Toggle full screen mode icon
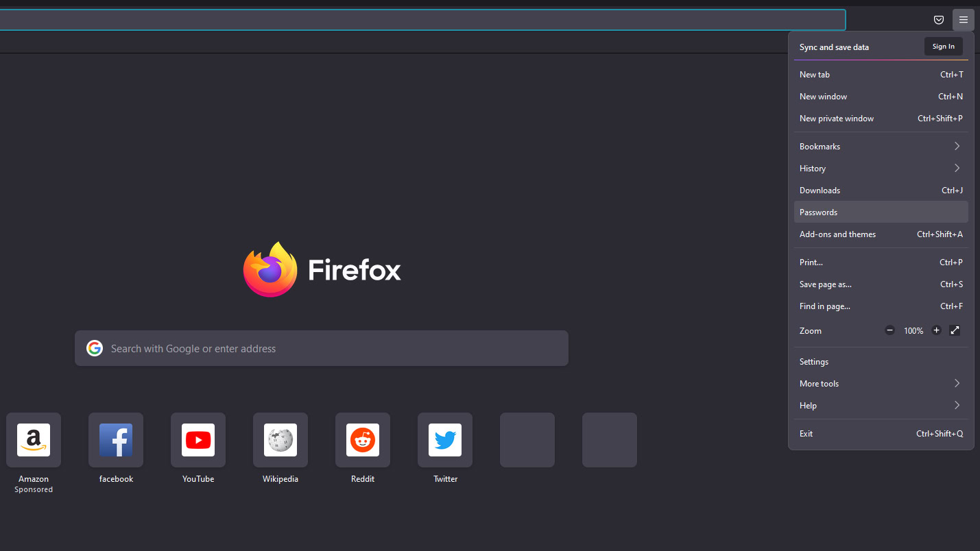The height and width of the screenshot is (551, 980). coord(955,330)
